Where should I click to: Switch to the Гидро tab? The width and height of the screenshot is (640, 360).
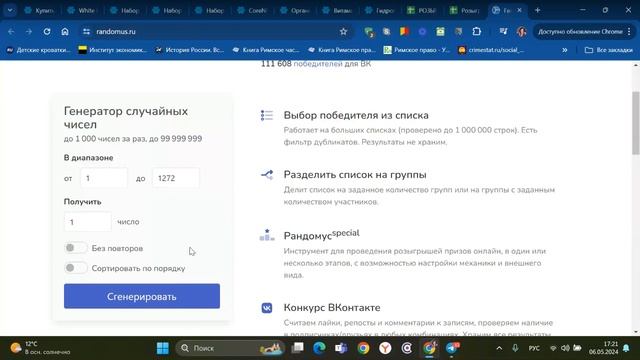pyautogui.click(x=380, y=10)
